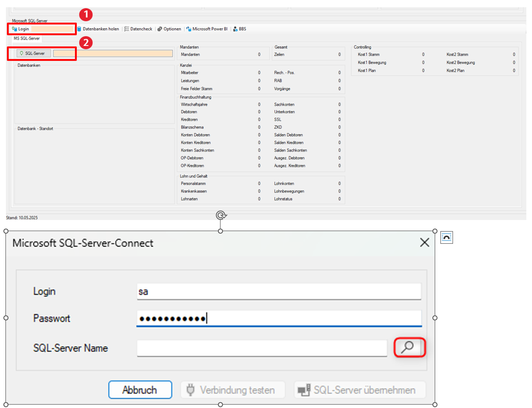Click the Datenbanken list area
This screenshot has height=408, width=532.
click(94, 95)
